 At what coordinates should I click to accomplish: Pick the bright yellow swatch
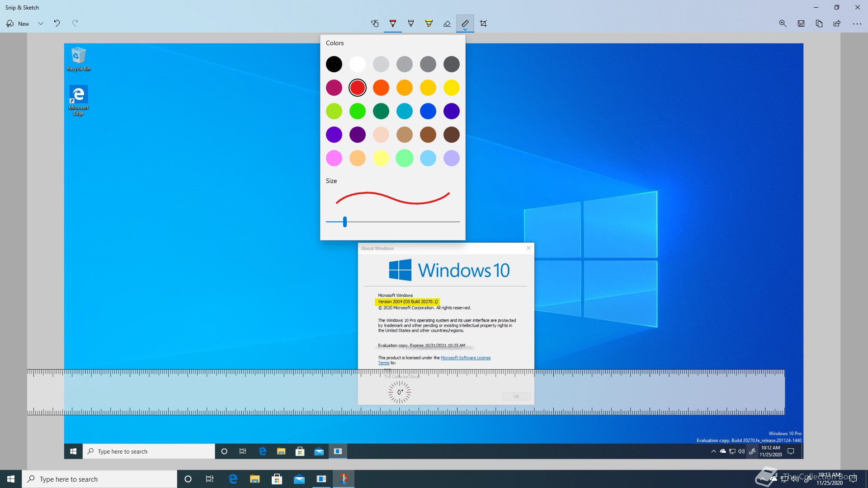[x=452, y=88]
